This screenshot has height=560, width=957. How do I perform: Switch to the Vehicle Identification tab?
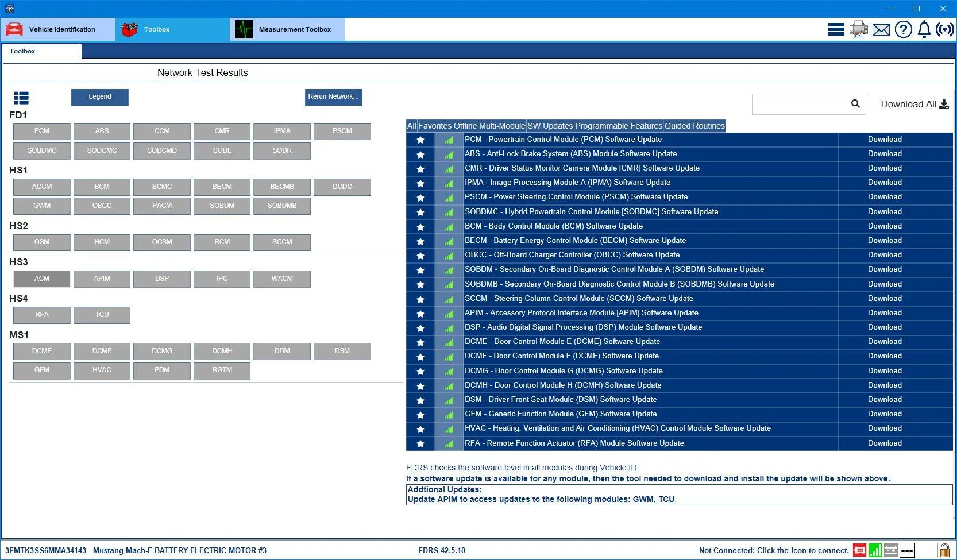(58, 29)
